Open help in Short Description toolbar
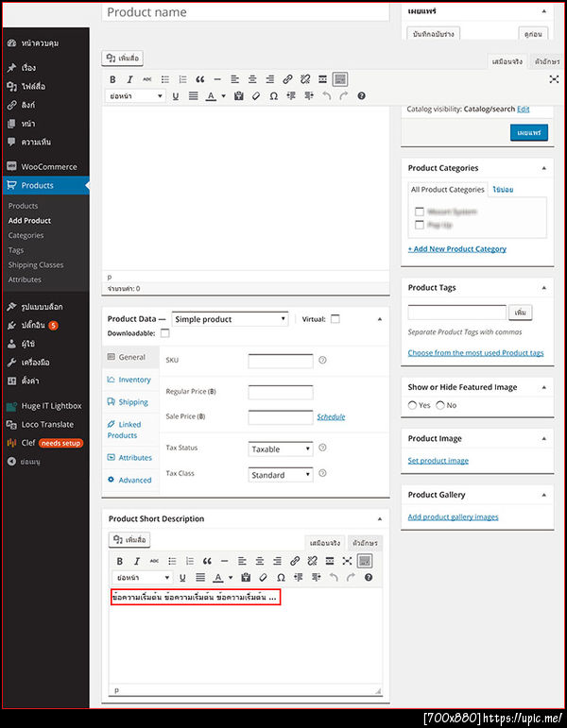 point(369,578)
